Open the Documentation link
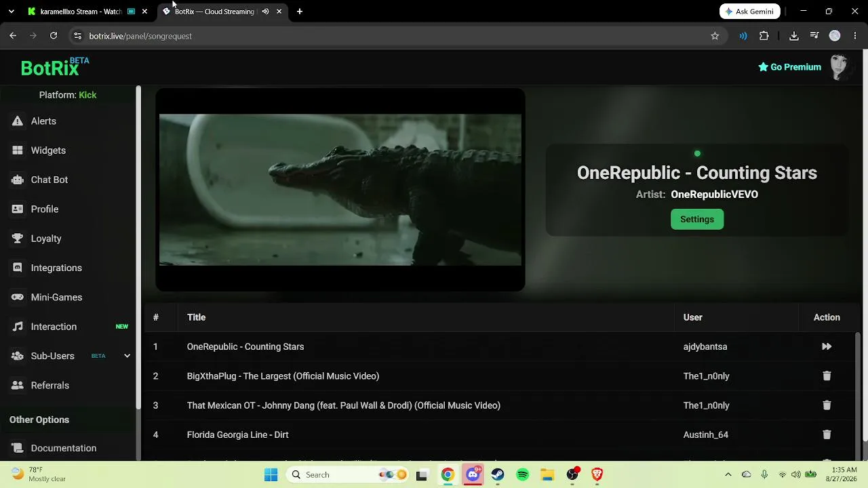 (64, 448)
